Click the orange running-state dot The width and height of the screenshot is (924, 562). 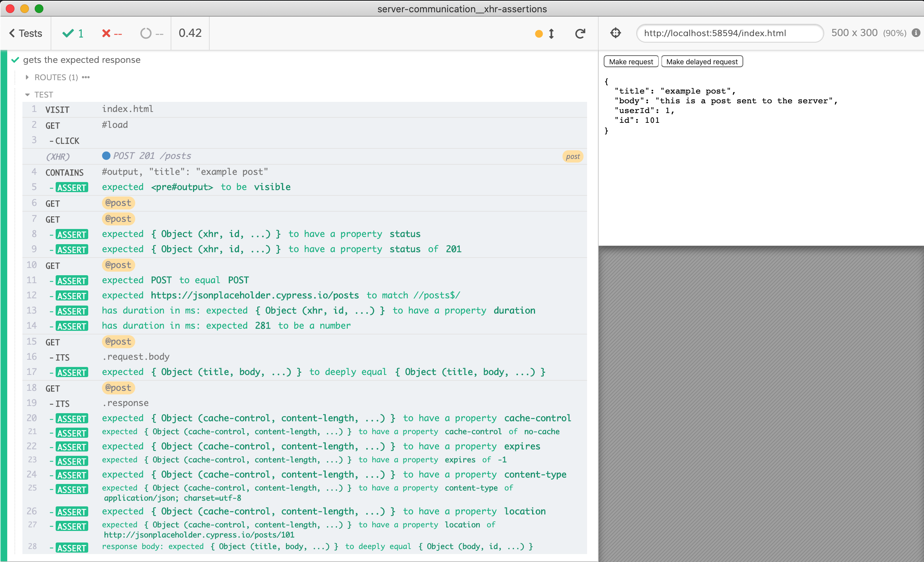(x=539, y=34)
